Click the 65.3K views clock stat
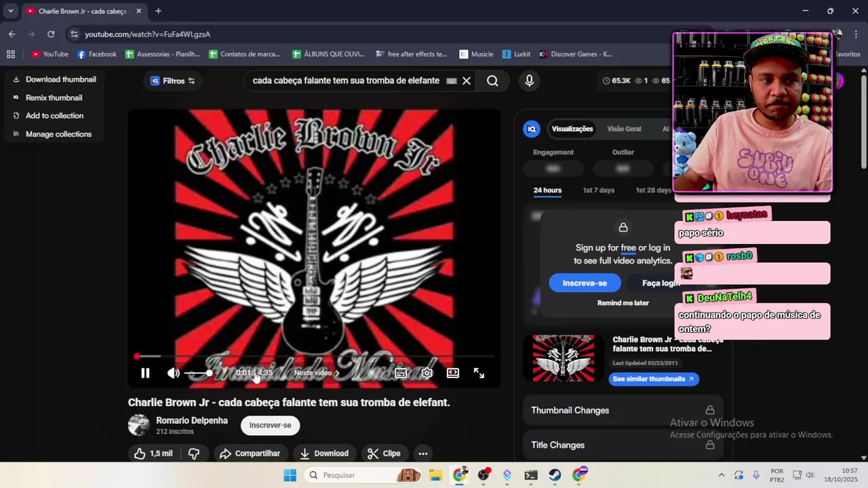 [616, 81]
